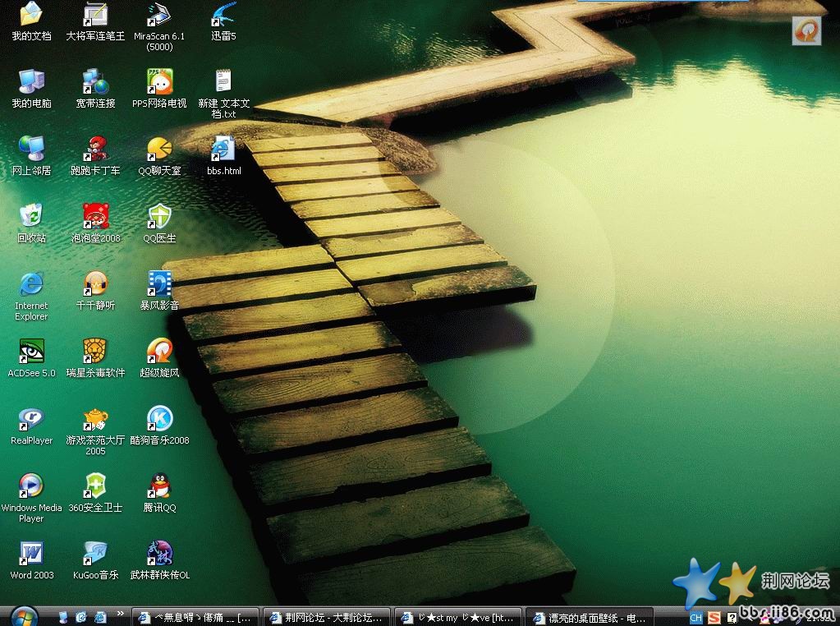Switch to 漂亮的桌面壁纸 taskbar window
Screen dimensions: 840x626
[590, 617]
